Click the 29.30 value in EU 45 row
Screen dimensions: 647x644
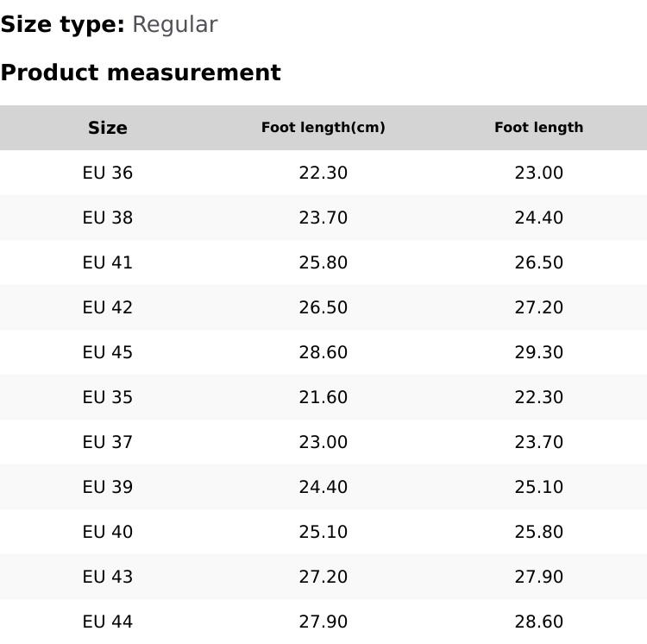tap(539, 352)
